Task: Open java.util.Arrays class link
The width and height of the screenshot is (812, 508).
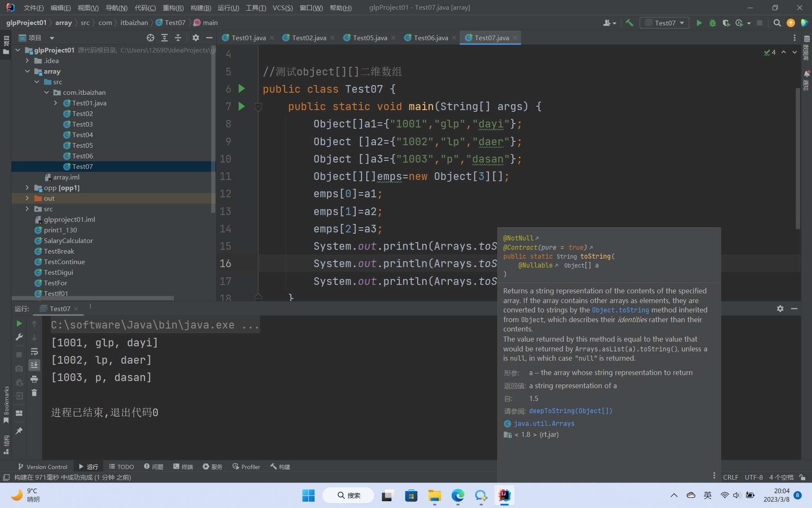Action: [544, 423]
